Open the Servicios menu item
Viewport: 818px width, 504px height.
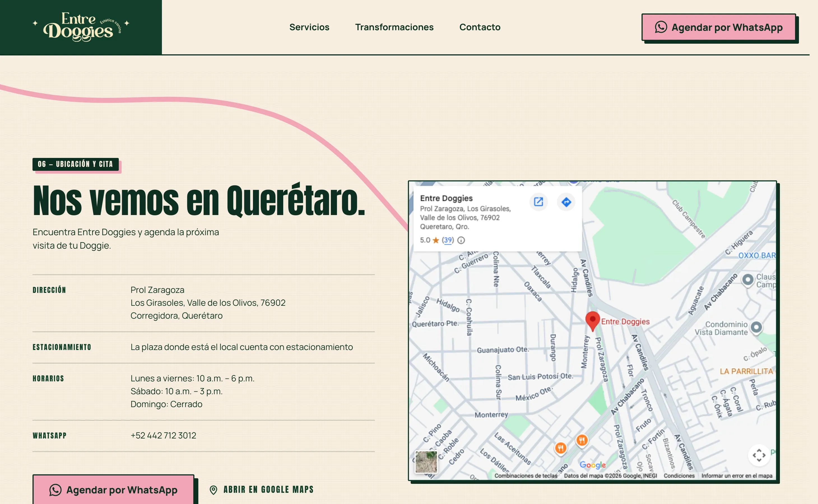[309, 27]
